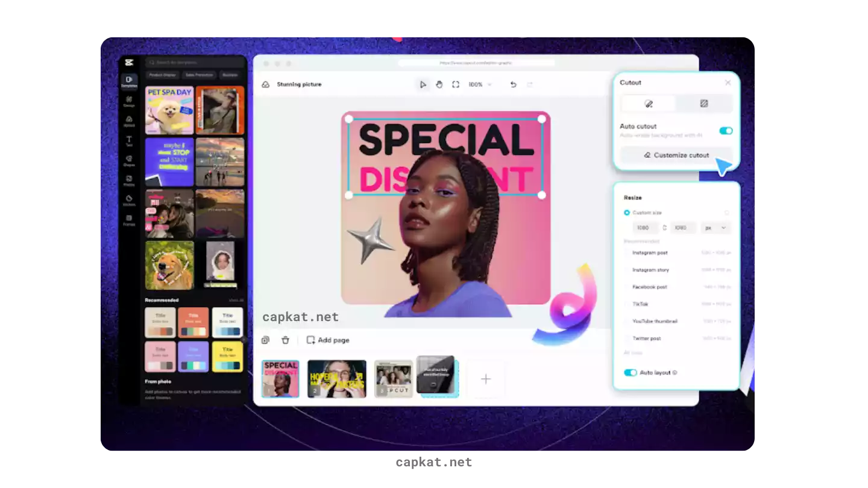Switch to the Product Display category tab
Viewport: 868px width, 488px height.
(162, 75)
